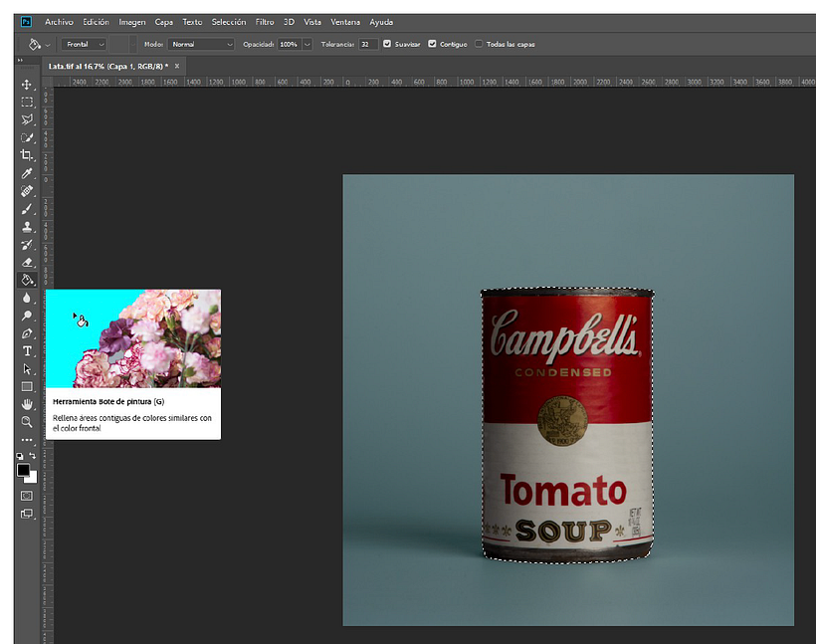Select the Path Selection arrow tool

coord(27,369)
